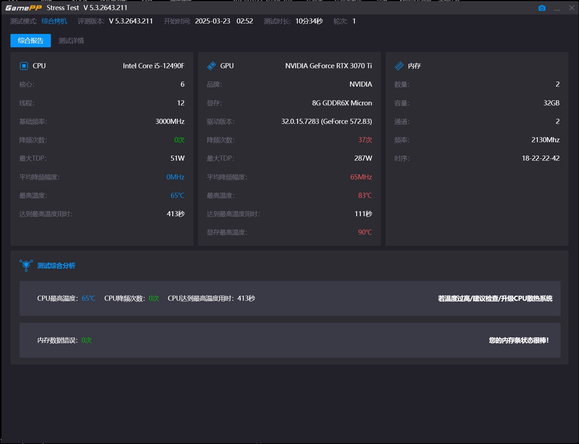
Task: Minimize the GamePP Stress Test window
Action: pos(556,8)
